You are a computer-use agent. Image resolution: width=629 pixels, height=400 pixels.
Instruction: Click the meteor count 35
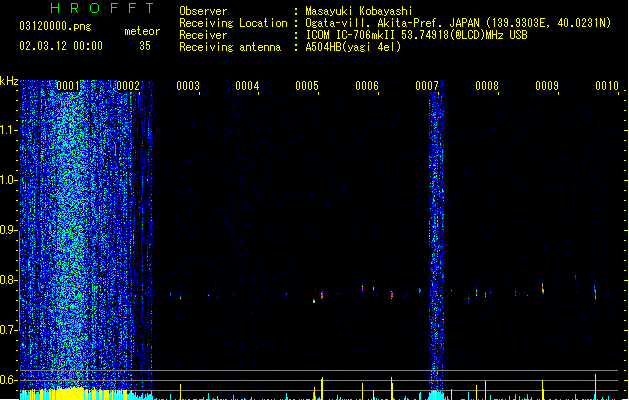[145, 46]
